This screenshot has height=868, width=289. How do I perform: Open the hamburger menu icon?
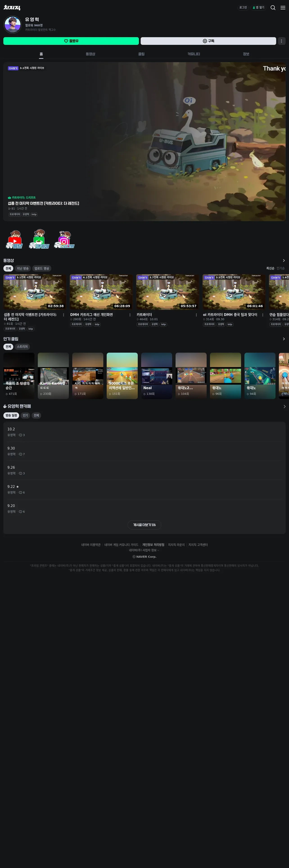pos(283,7)
